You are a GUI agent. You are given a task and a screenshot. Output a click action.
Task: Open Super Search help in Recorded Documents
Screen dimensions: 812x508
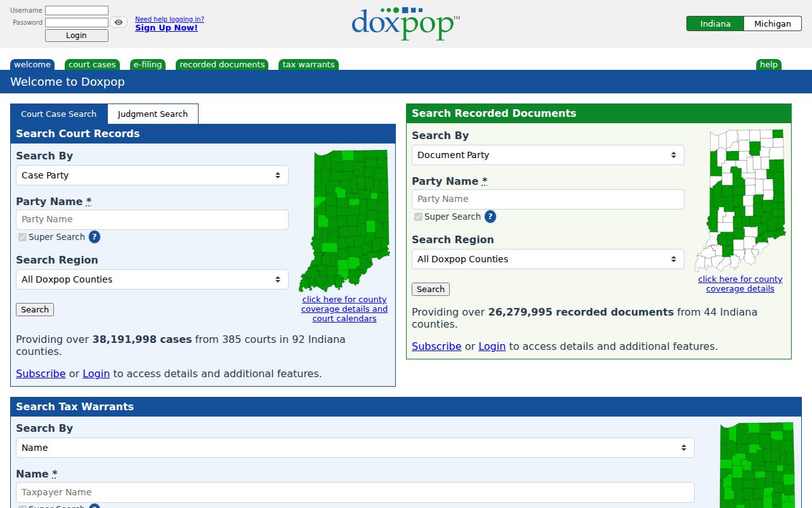[490, 217]
